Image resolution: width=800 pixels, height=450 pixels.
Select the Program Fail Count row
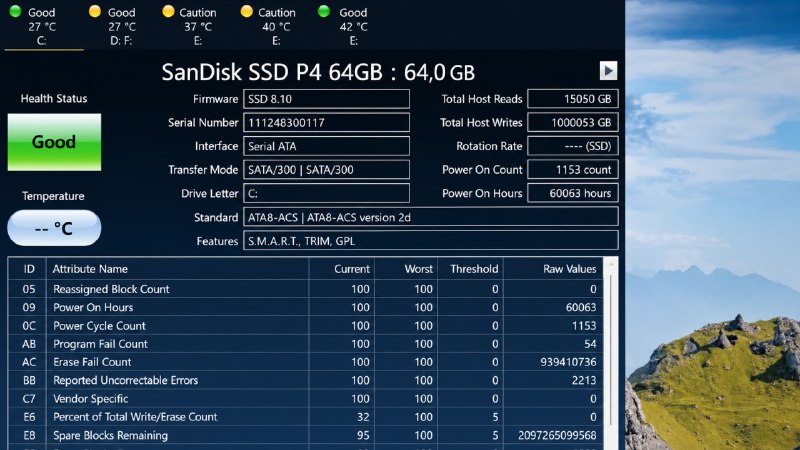(x=305, y=344)
